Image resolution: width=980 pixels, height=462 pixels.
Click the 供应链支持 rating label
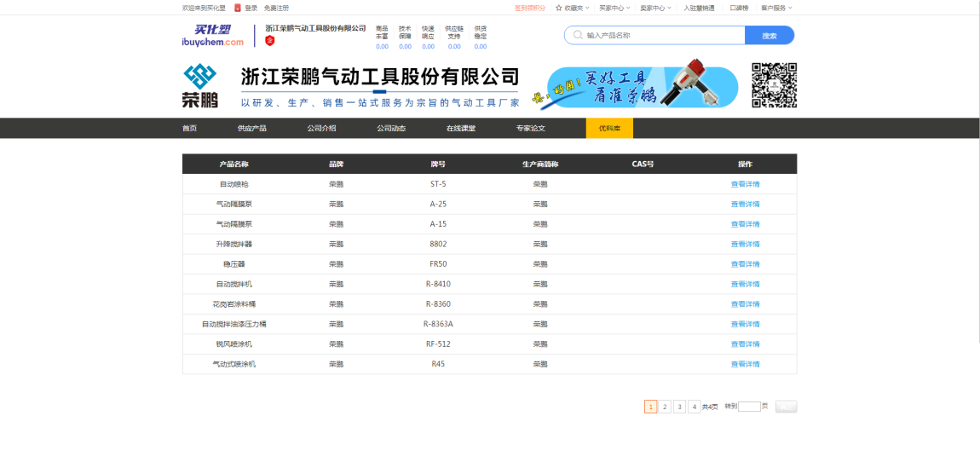point(454,32)
